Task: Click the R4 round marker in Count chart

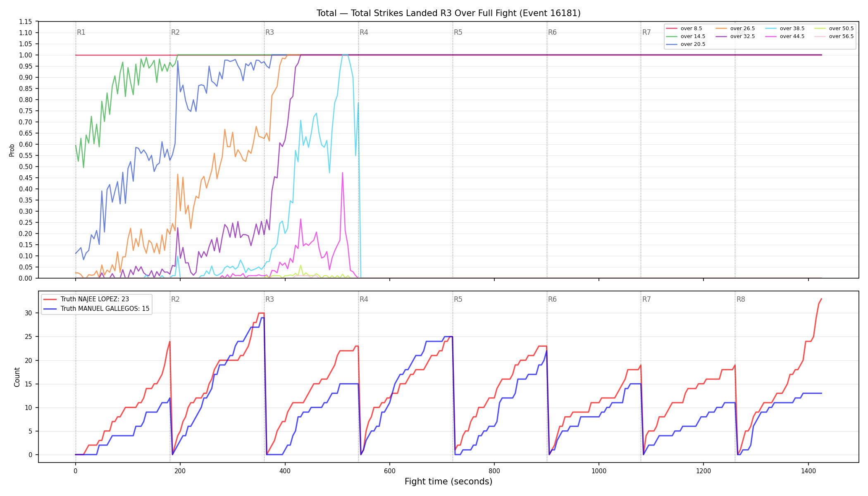Action: (364, 299)
